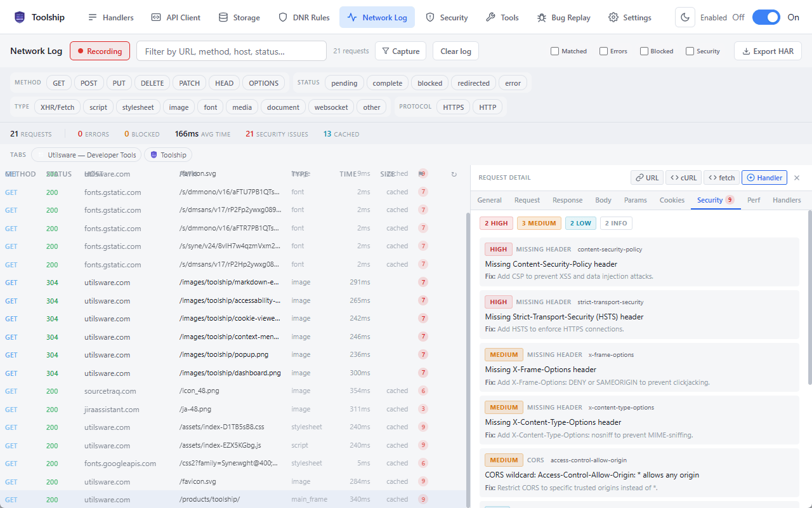The image size is (812, 508).
Task: Enable the Security filter checkbox
Action: tap(690, 51)
